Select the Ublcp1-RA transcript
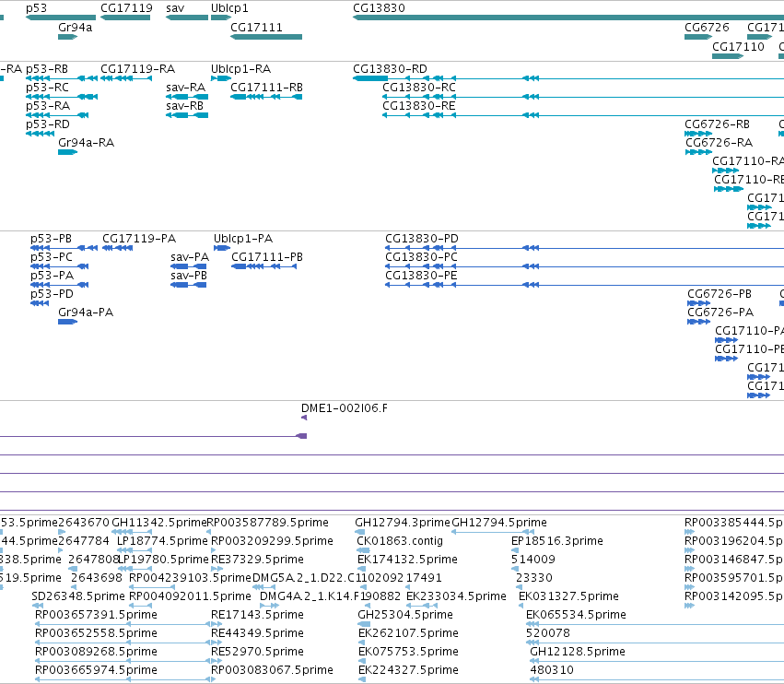Image resolution: width=784 pixels, height=684 pixels. [x=240, y=68]
